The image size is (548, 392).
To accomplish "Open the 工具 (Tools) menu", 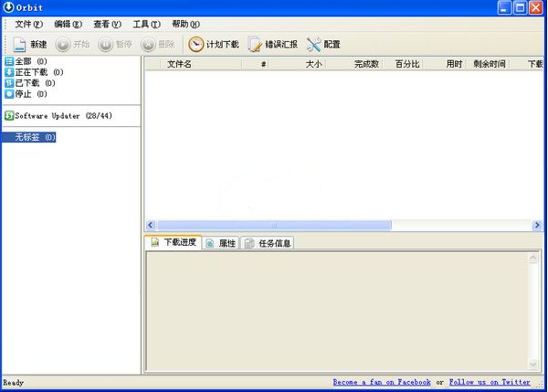I will point(146,24).
